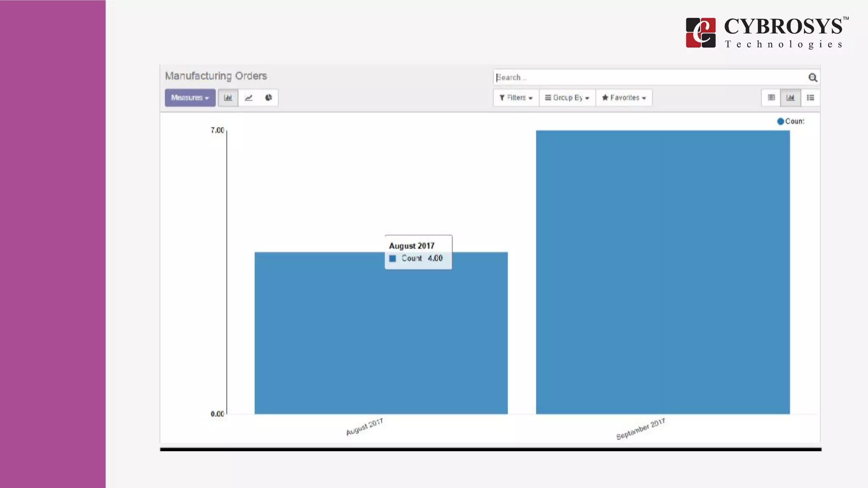The image size is (868, 488).
Task: Focus the Search input field
Action: pos(648,78)
